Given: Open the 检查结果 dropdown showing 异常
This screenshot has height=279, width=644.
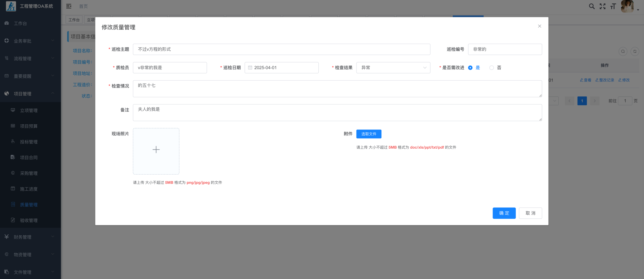Looking at the screenshot, I should pos(393,68).
